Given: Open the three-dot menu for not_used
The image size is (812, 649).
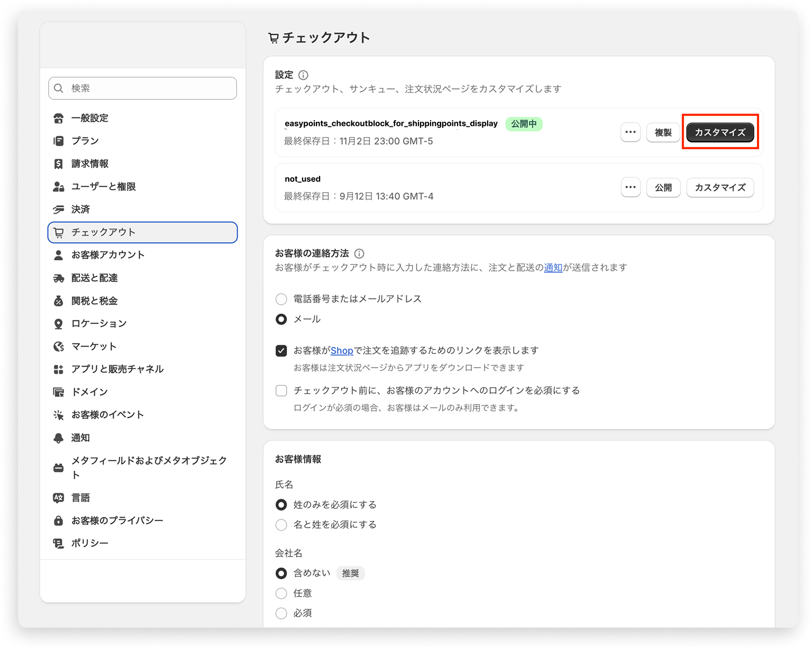Looking at the screenshot, I should 631,187.
